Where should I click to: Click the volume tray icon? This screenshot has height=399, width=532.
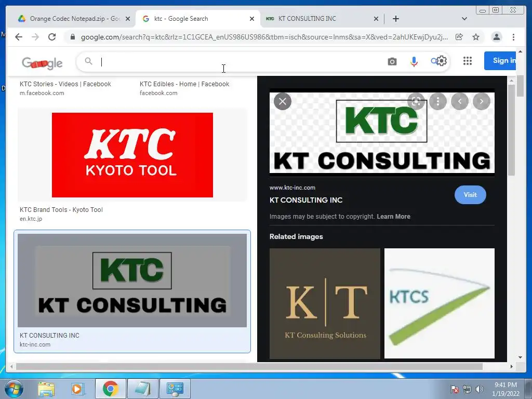(x=480, y=389)
